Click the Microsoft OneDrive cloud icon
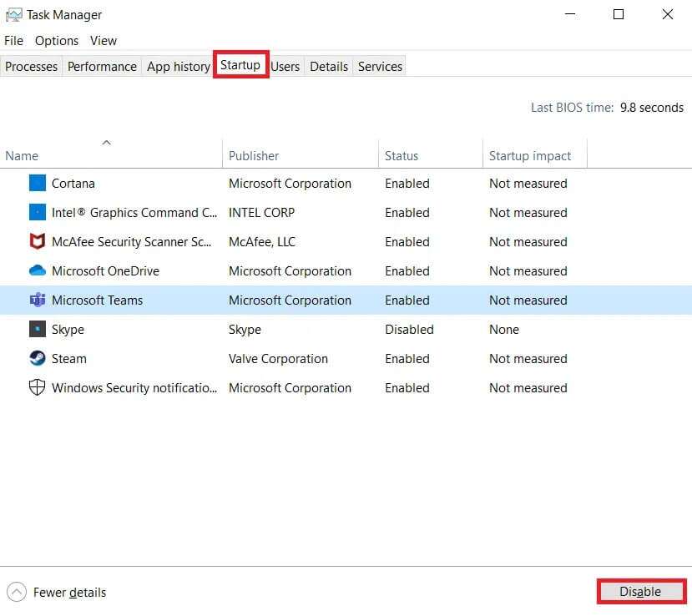The width and height of the screenshot is (692, 616). 38,270
